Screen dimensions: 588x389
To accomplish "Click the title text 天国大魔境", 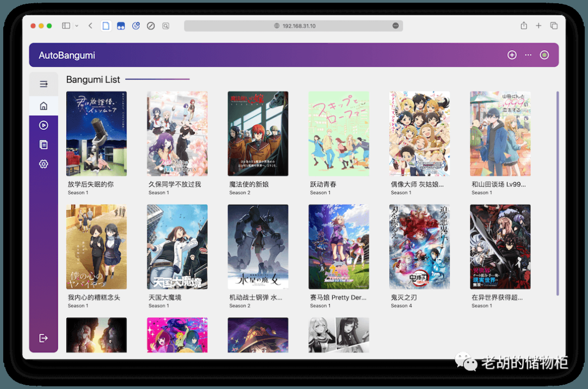I will 165,297.
